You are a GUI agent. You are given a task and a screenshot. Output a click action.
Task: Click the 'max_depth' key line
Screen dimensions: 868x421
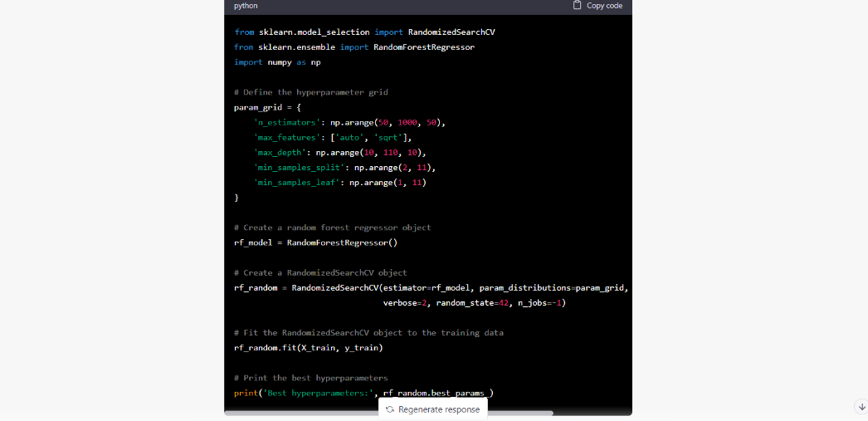pyautogui.click(x=340, y=152)
